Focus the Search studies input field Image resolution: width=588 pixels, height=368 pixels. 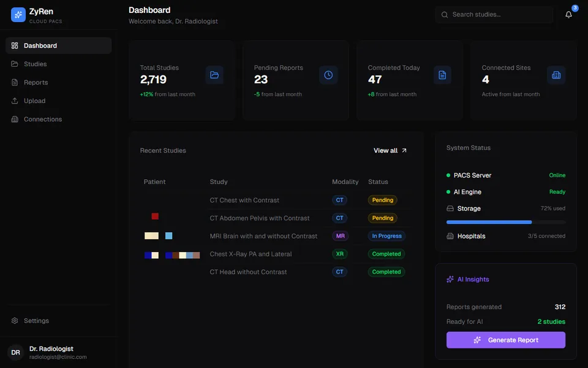point(494,15)
